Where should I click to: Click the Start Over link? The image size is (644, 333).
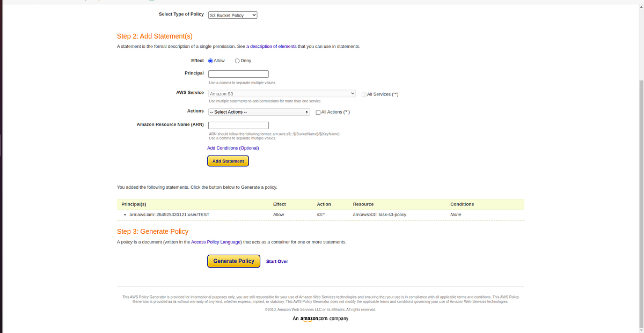click(277, 261)
